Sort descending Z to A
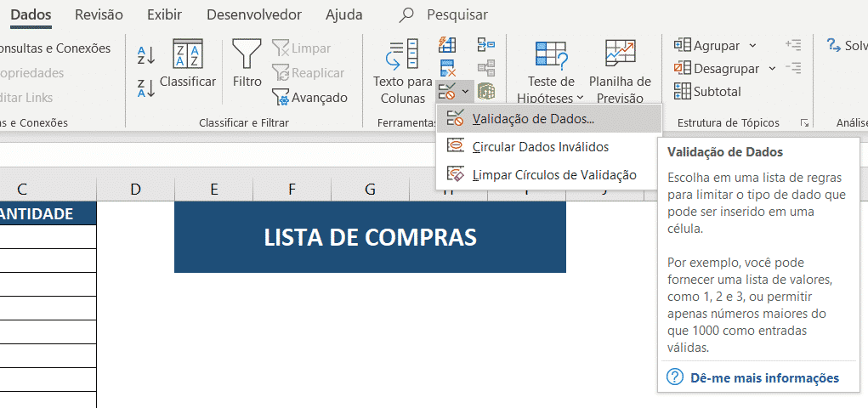 point(146,88)
